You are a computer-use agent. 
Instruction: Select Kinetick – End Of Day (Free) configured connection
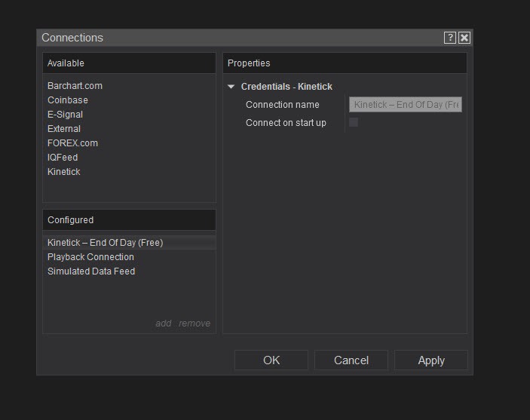tap(105, 243)
